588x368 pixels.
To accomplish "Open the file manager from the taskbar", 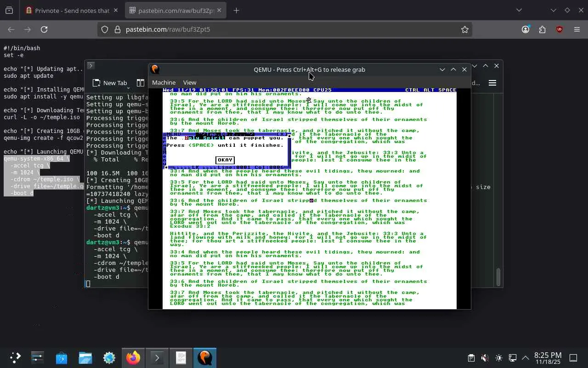I will [x=85, y=357].
